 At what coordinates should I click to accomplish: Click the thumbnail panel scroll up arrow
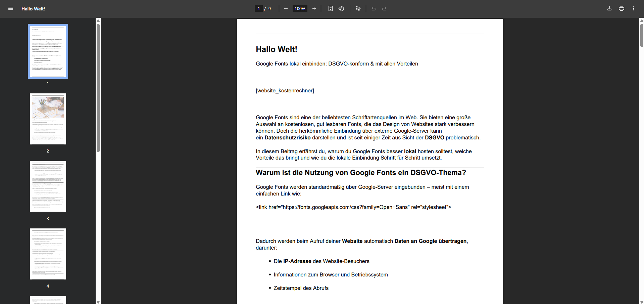tap(98, 20)
